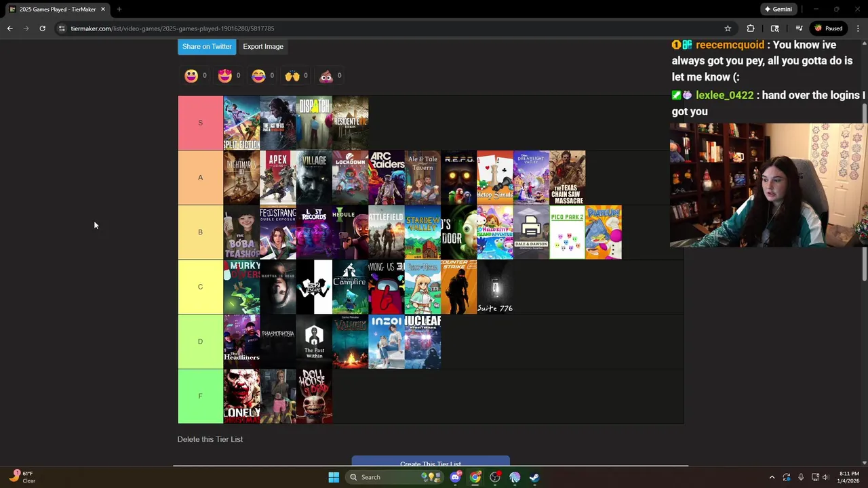868x488 pixels.
Task: React with the poop emoji
Action: tap(326, 76)
